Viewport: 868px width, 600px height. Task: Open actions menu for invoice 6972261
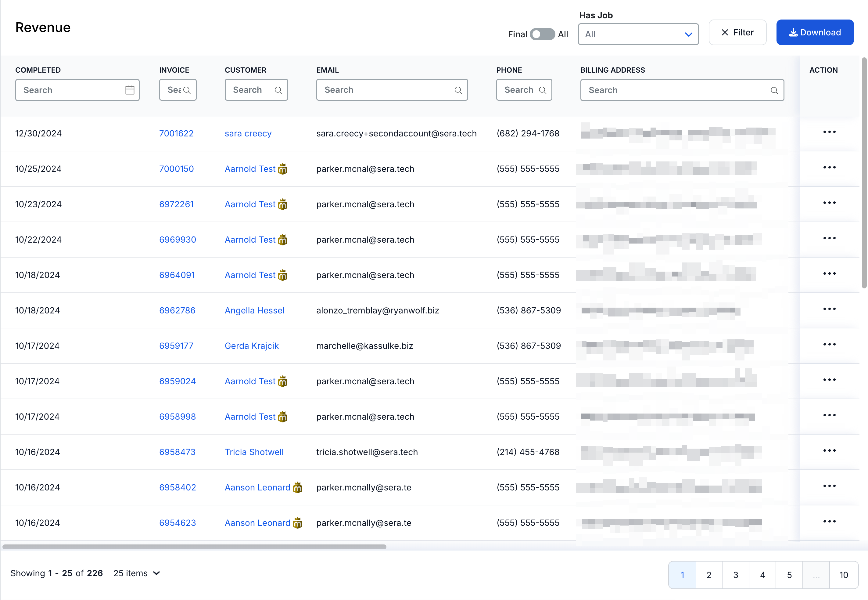(x=829, y=203)
